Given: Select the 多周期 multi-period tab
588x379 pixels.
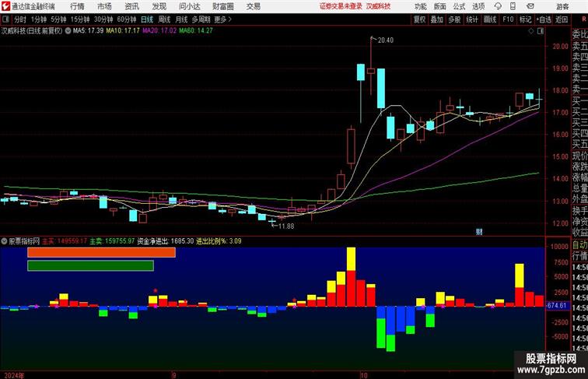Looking at the screenshot, I should pos(201,19).
